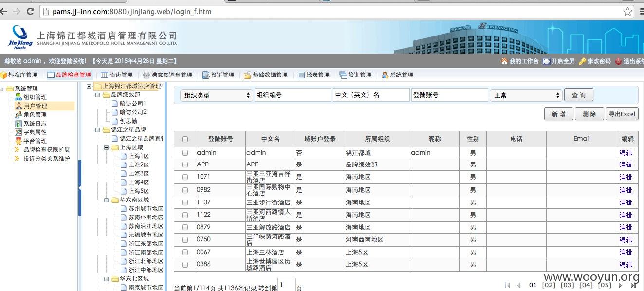Click the 查询 search button
Screen dimensions: 644x291
point(579,95)
